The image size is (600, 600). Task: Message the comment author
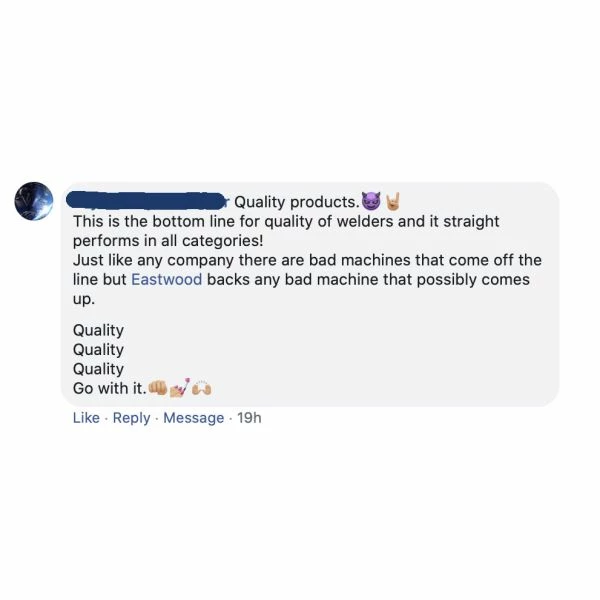pyautogui.click(x=193, y=418)
